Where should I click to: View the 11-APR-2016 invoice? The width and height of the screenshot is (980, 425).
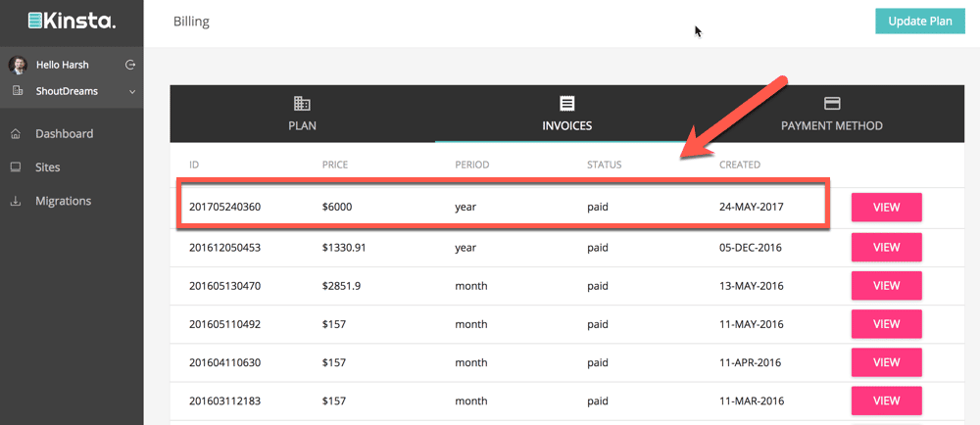[x=886, y=362]
